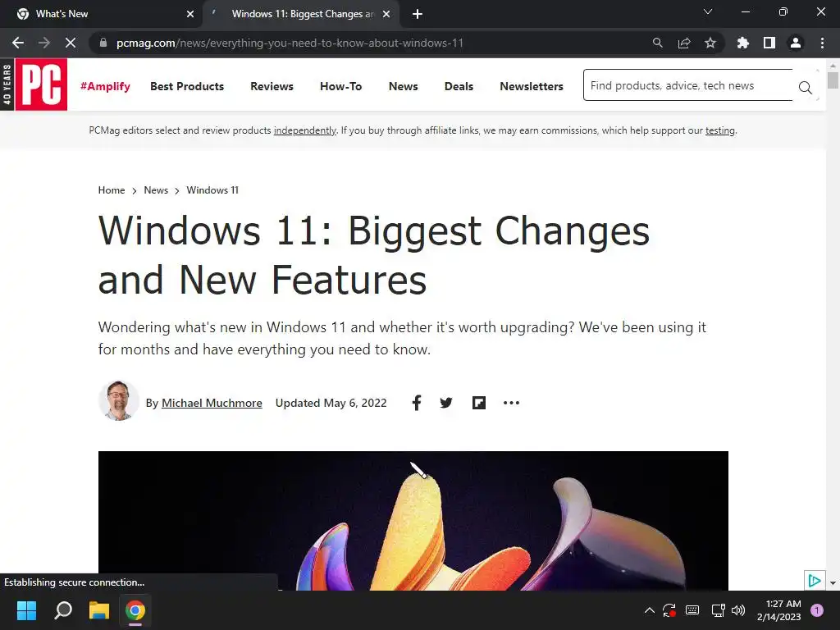Image resolution: width=840 pixels, height=630 pixels.
Task: Go to the News breadcrumb
Action: click(x=156, y=190)
